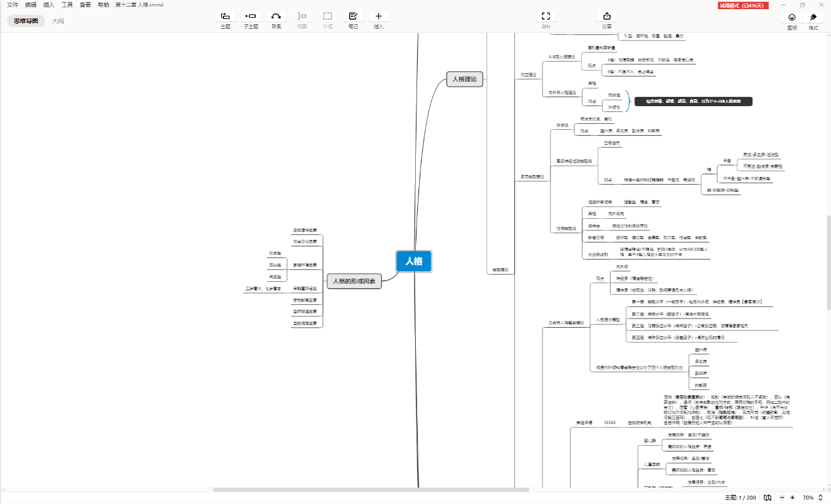Image resolution: width=831 pixels, height=504 pixels.
Task: Select the central 人格 topic
Action: [x=414, y=261]
